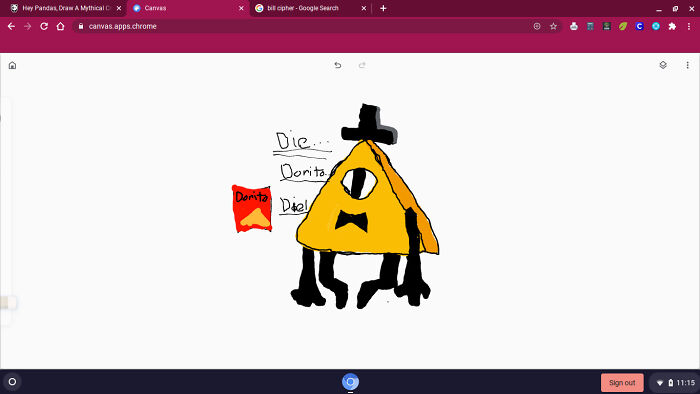
Task: View site security lock info
Action: click(x=81, y=26)
